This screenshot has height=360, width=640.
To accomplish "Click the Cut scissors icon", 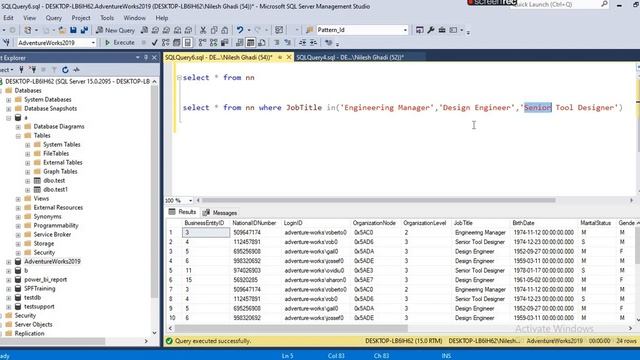I will point(203,30).
